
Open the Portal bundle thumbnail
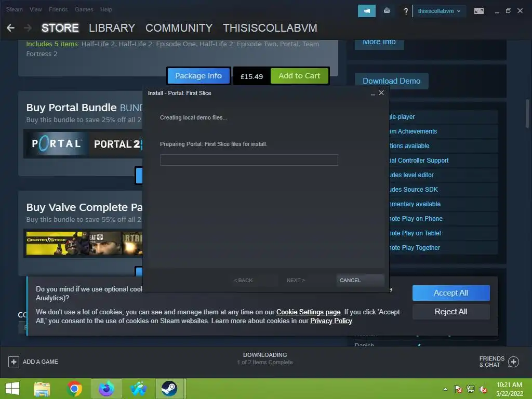tap(56, 144)
